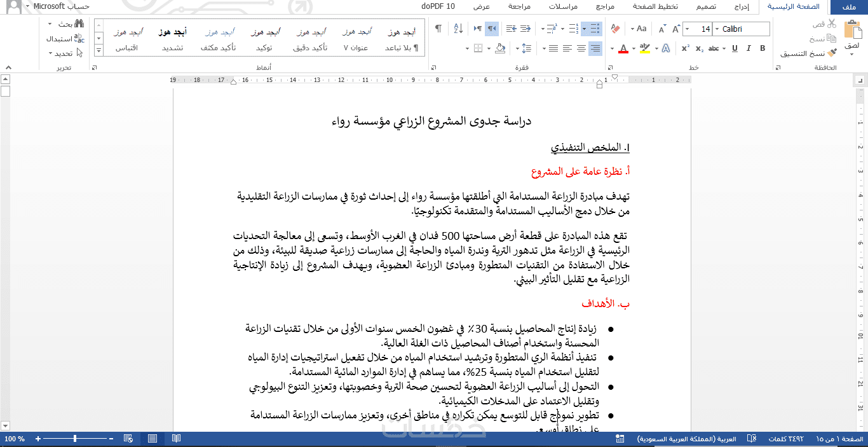The height and width of the screenshot is (447, 868).
Task: Click the Shrink Font icon
Action: [661, 29]
